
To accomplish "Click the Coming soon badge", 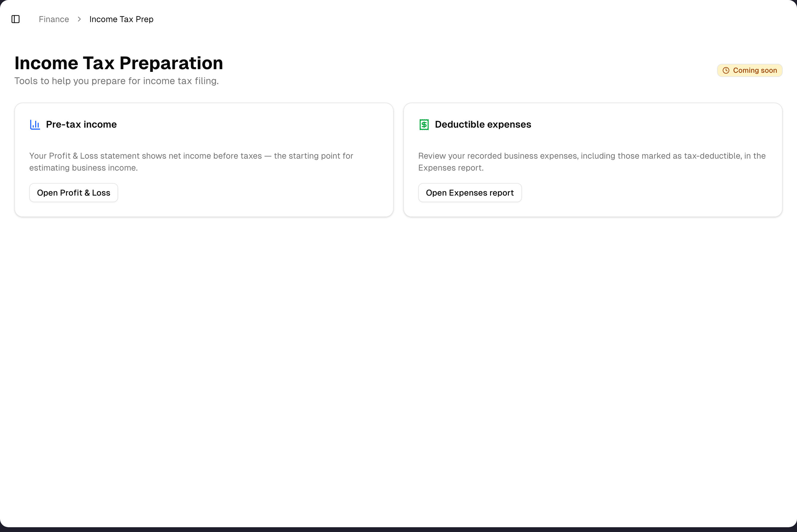I will 750,71.
